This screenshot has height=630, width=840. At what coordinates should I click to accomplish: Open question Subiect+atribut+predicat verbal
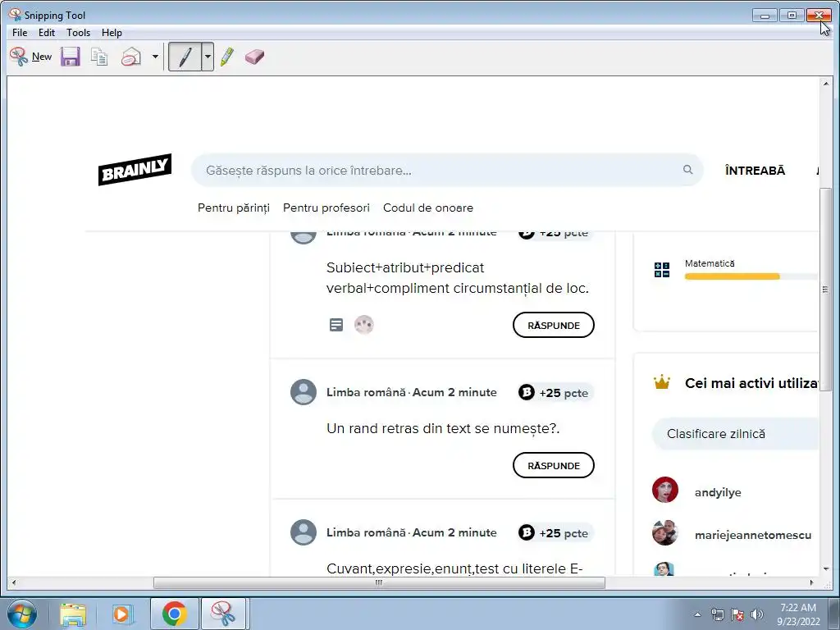458,278
